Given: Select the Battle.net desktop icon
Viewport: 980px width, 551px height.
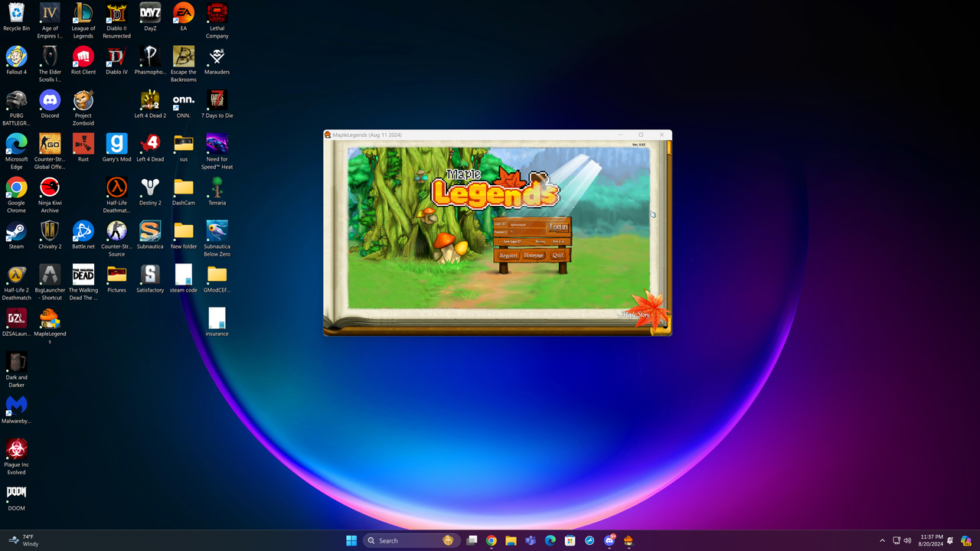Looking at the screenshot, I should pyautogui.click(x=83, y=235).
